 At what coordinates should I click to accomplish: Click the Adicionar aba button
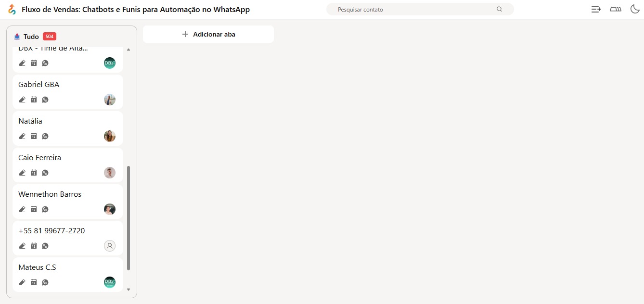(208, 34)
